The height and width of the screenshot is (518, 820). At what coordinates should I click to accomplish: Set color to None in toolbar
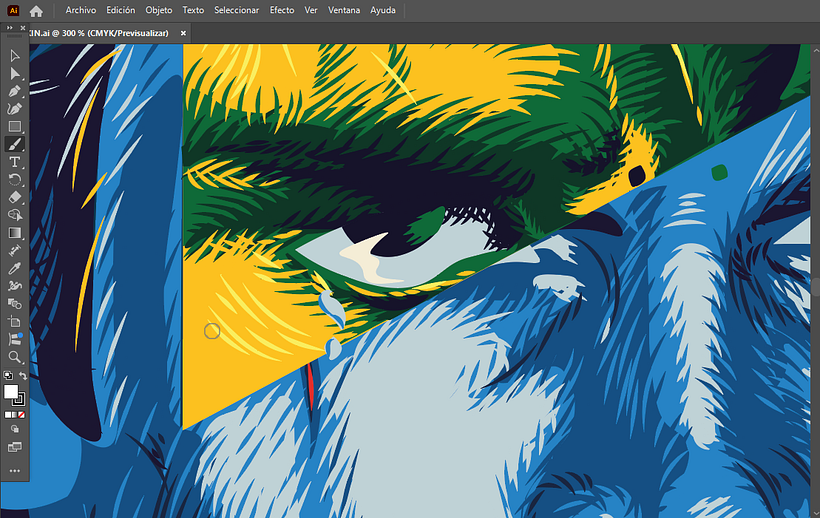click(x=23, y=413)
